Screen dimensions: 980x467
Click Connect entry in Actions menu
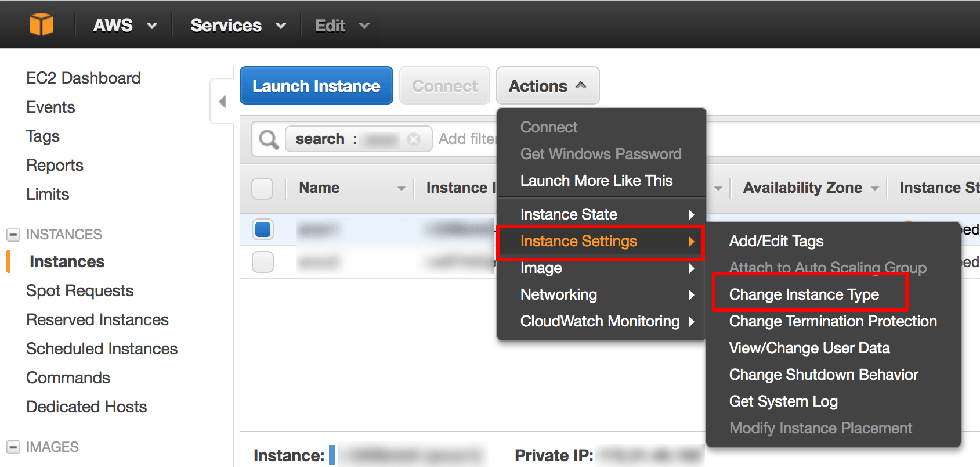[x=549, y=127]
